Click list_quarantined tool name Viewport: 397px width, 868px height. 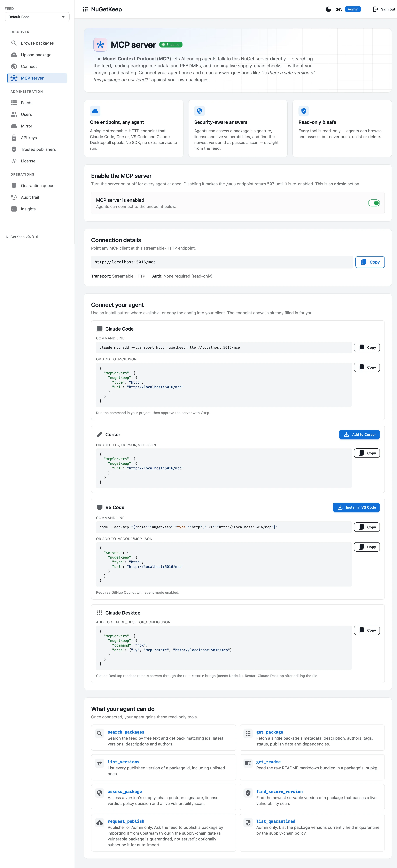(276, 822)
